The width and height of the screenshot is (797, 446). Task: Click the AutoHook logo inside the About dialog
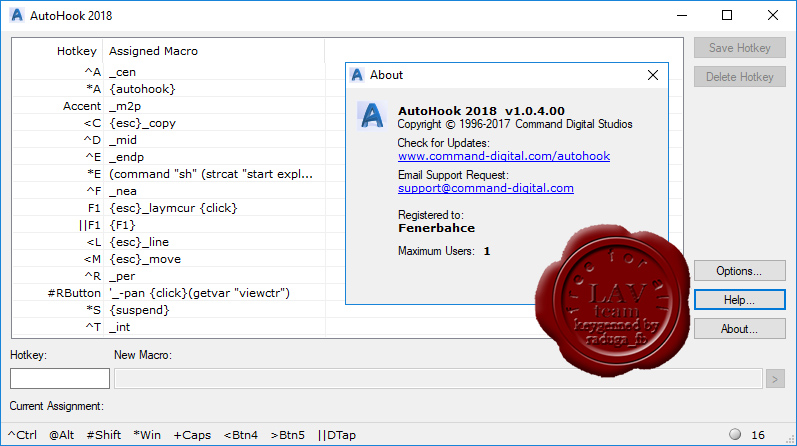pos(372,115)
